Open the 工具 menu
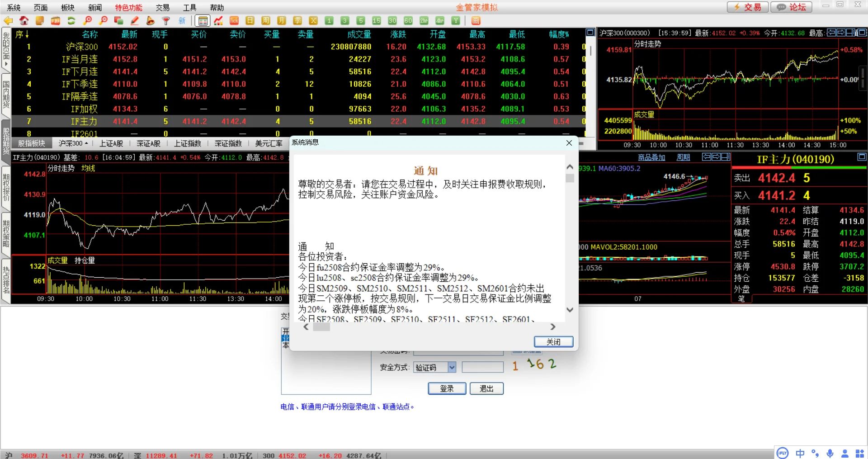Screen dimensions: 868x459 click(190, 8)
